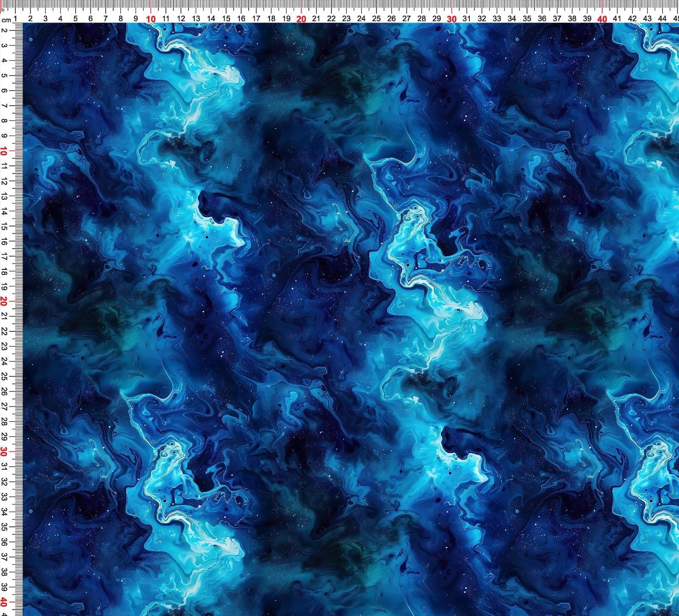This screenshot has height=616, width=679.
Task: Click the 15 mark on left ruler
Action: point(4,226)
